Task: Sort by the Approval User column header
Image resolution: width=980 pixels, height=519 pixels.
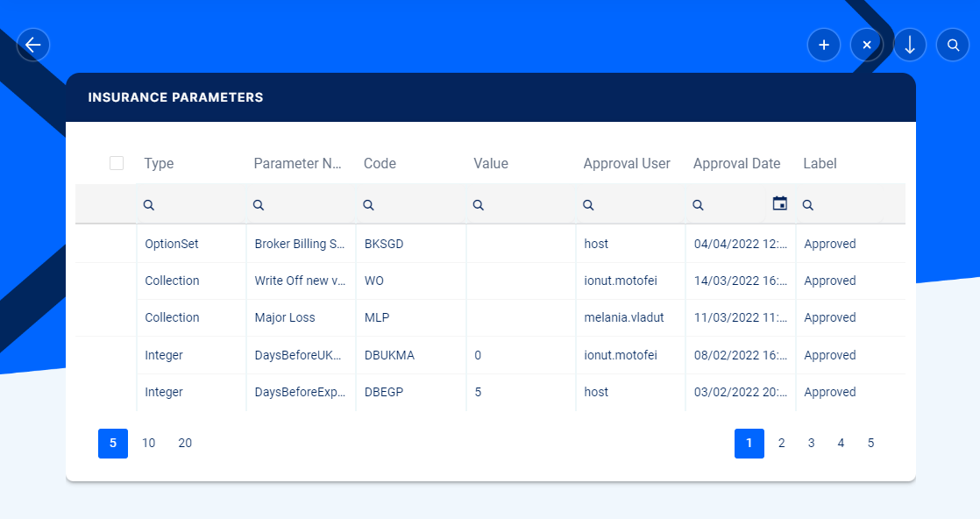Action: click(x=627, y=163)
